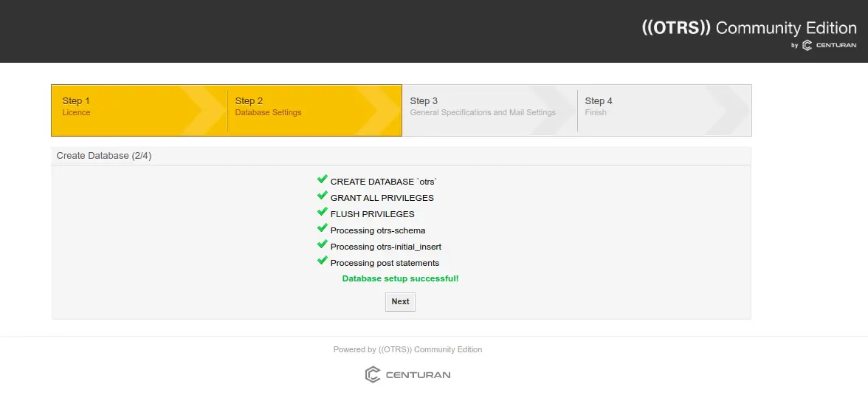The width and height of the screenshot is (868, 418).
Task: Click the OTRS Community Edition header logo
Action: (x=749, y=27)
